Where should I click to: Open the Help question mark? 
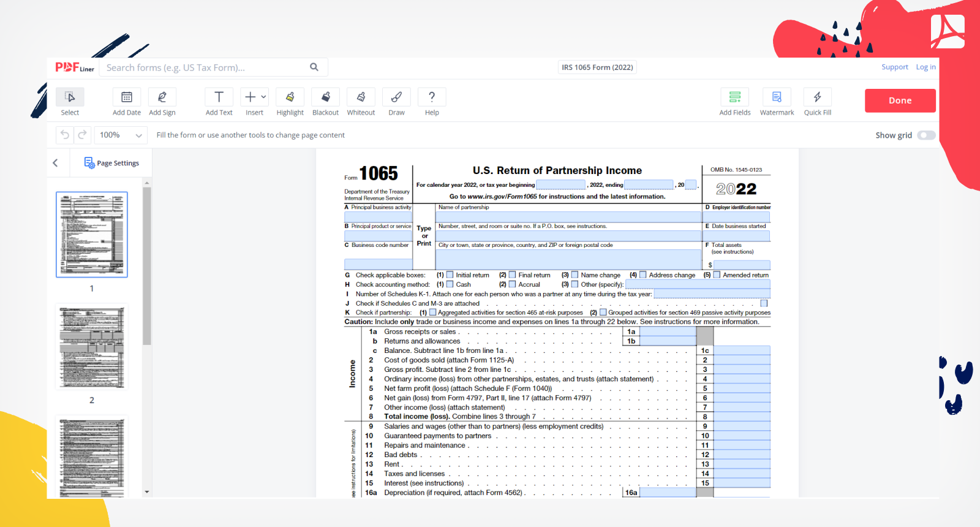point(432,97)
